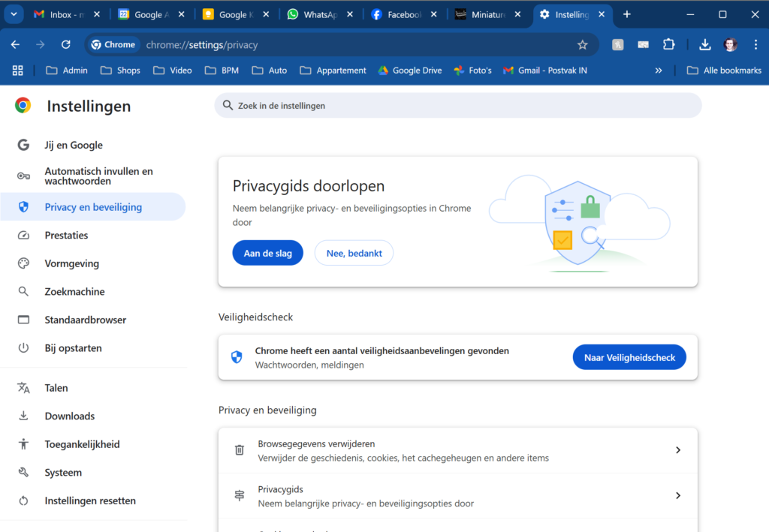
Task: Click the profile avatar icon
Action: tap(730, 44)
